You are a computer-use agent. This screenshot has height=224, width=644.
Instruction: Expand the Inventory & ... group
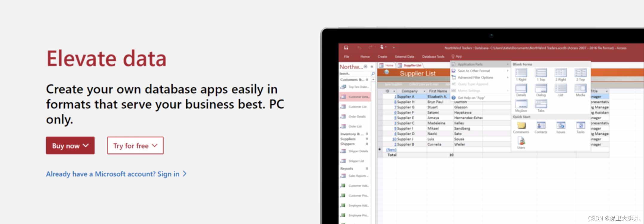point(354,134)
